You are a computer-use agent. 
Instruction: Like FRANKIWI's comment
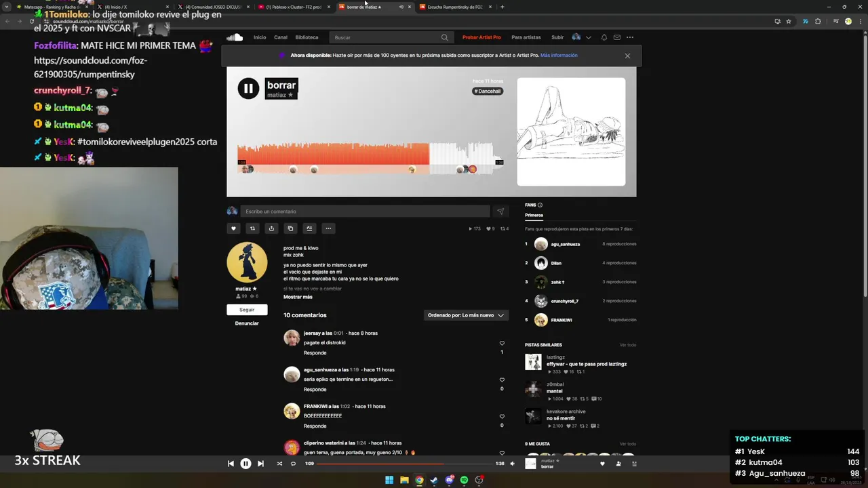click(502, 416)
